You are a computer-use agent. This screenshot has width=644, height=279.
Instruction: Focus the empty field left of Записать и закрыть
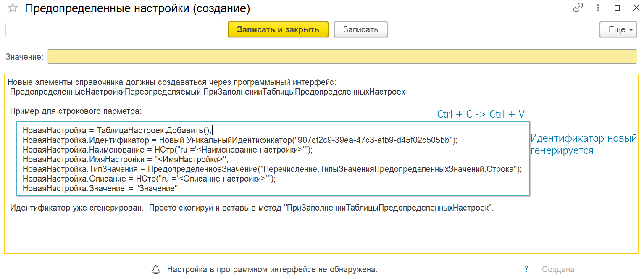[x=113, y=30]
